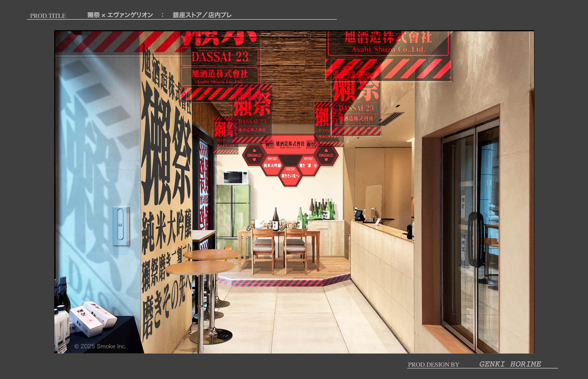
Task: Click the left DASSAI 23 hexagon sign
Action: [254, 155]
